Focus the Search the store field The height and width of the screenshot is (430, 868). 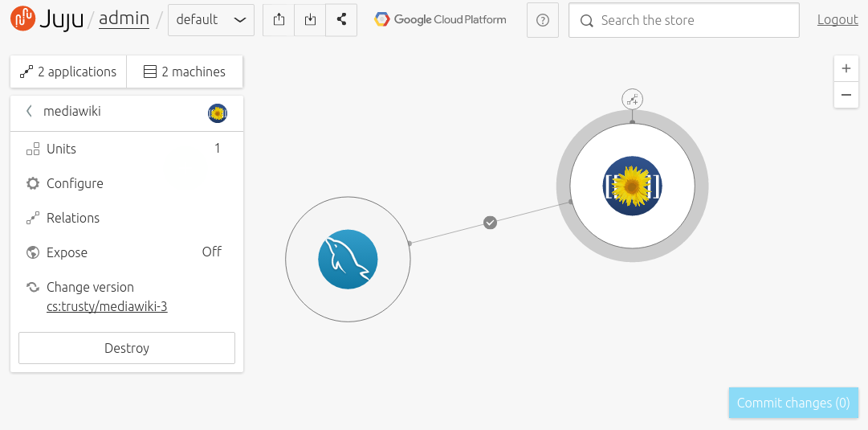click(683, 21)
